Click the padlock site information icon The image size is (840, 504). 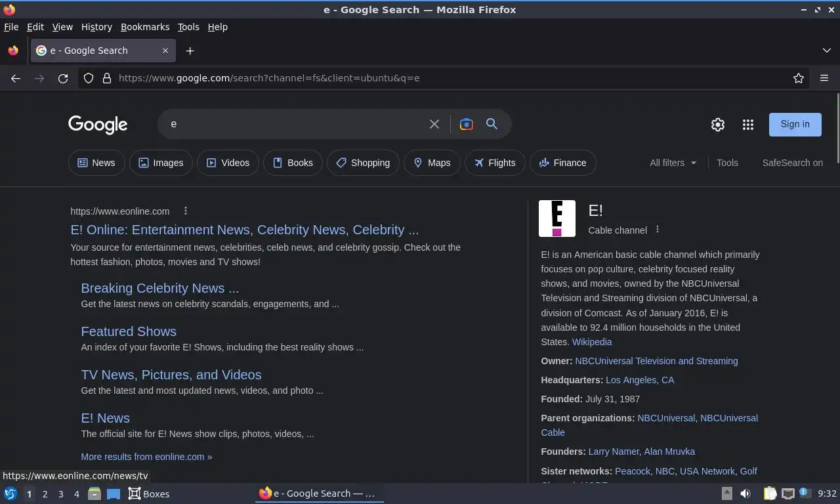click(x=107, y=78)
